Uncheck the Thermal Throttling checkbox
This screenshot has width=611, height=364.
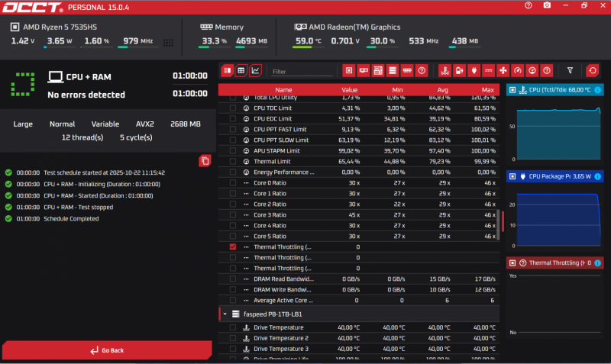coord(233,247)
